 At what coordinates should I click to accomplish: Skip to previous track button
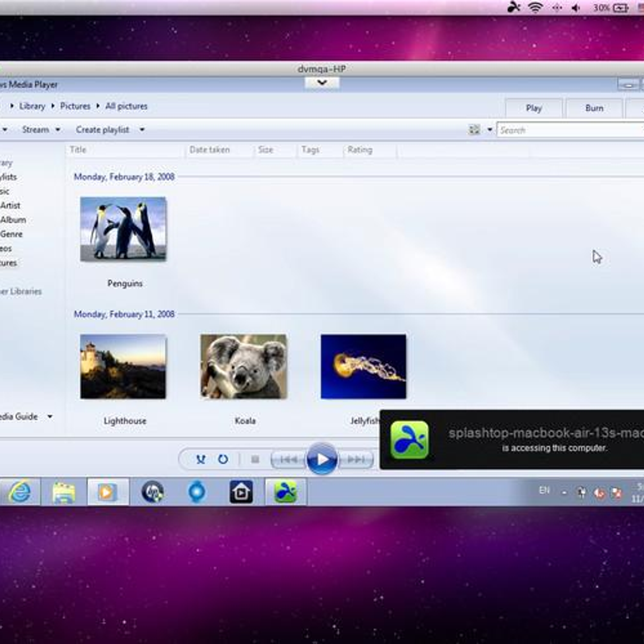(289, 459)
